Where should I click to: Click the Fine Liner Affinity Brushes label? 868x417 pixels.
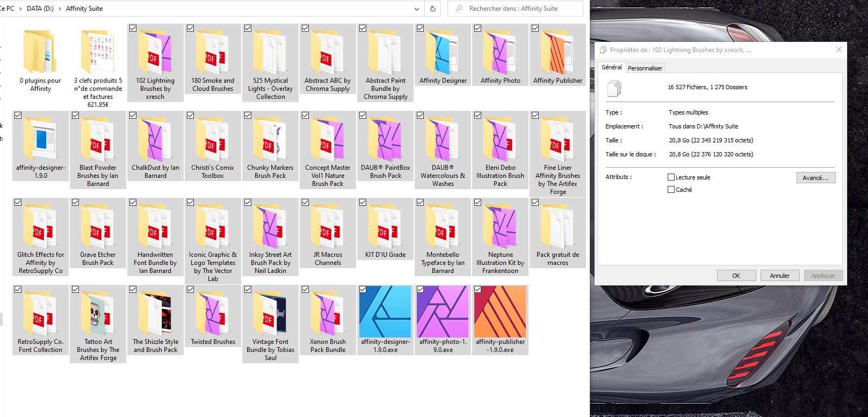558,179
